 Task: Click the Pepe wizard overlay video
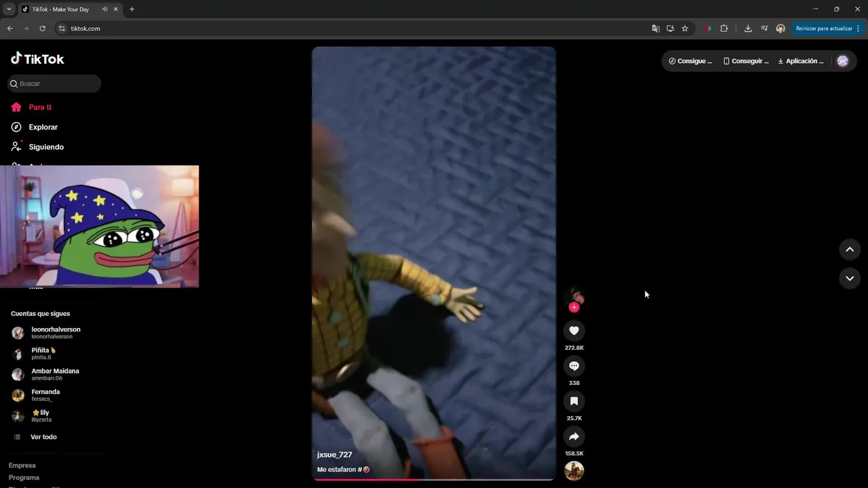99,226
